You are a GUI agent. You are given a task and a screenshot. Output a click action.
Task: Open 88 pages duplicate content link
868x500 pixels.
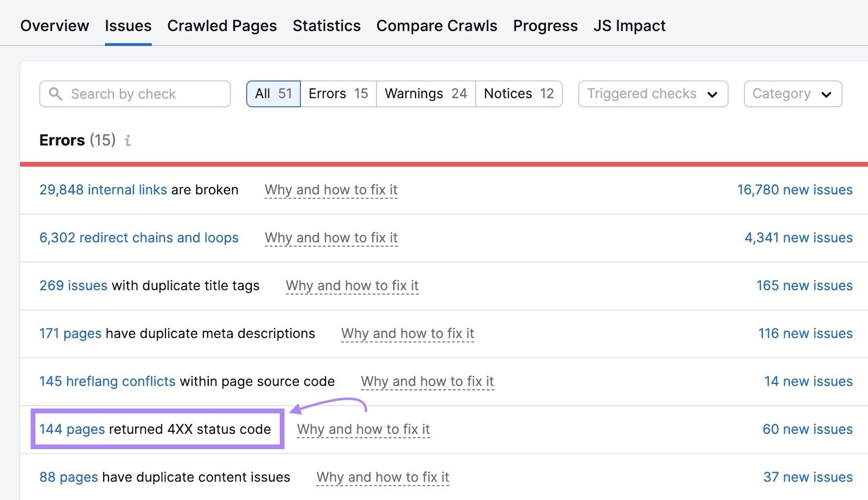69,477
